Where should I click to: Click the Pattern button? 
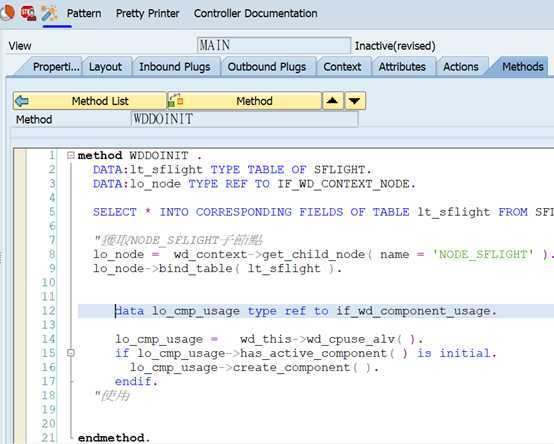tap(84, 13)
